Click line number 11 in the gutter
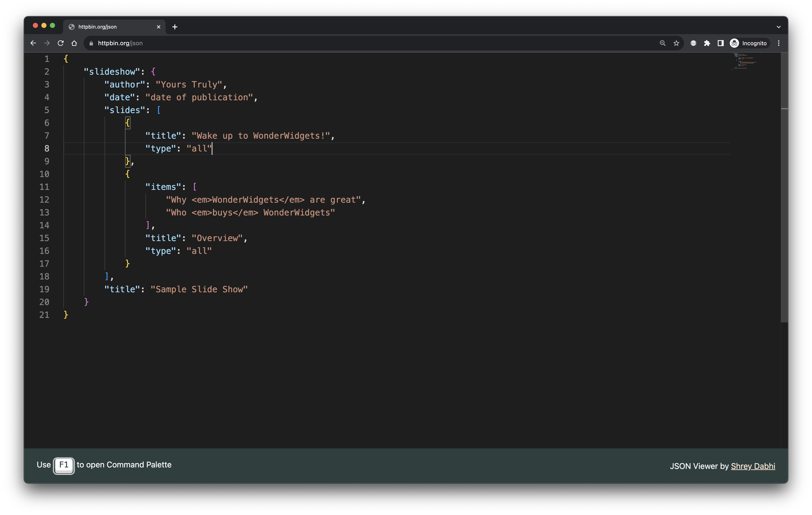This screenshot has height=515, width=812. pos(44,187)
